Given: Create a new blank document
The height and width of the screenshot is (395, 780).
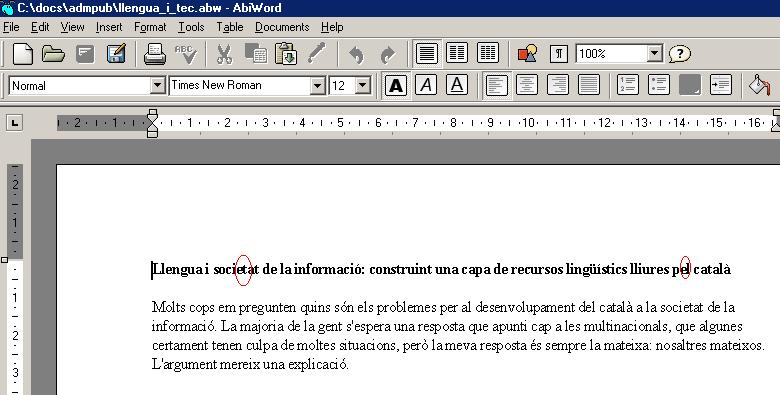Looking at the screenshot, I should [22, 54].
